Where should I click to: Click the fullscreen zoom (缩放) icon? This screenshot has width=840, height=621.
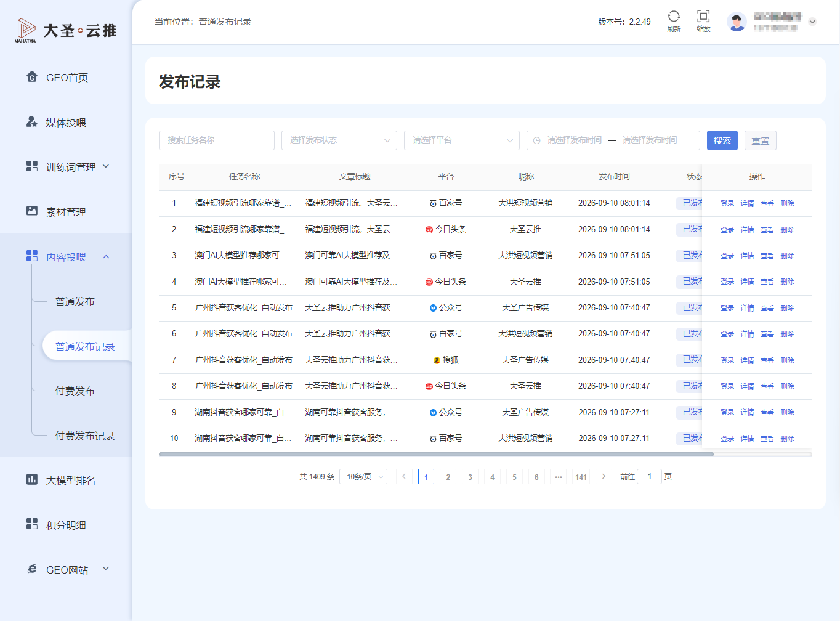703,16
